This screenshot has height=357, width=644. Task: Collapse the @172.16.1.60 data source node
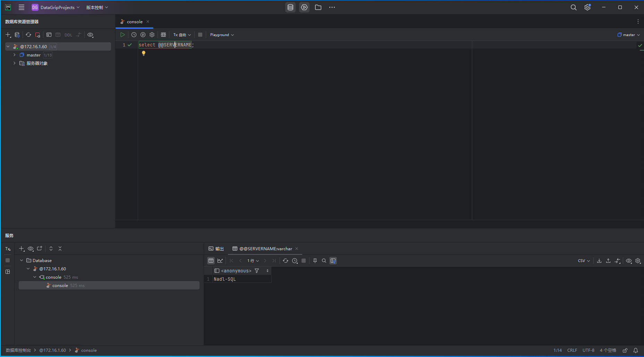click(8, 46)
